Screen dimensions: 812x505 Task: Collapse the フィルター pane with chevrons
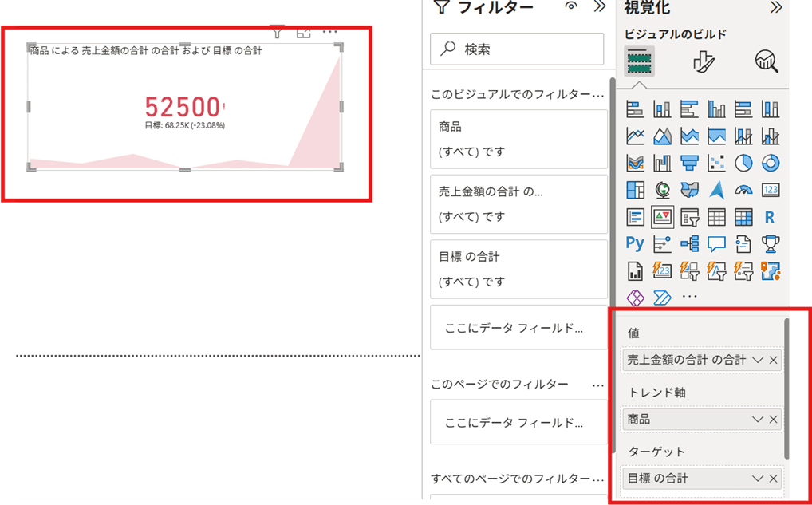pyautogui.click(x=600, y=7)
